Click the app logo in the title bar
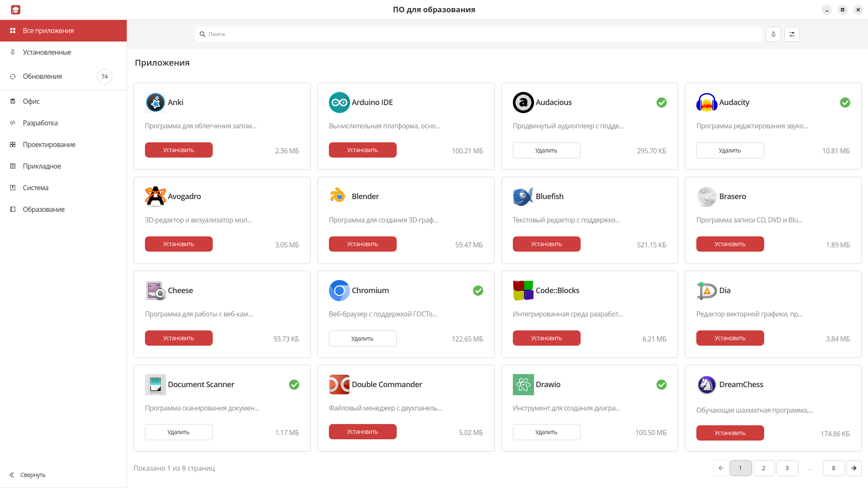 pyautogui.click(x=16, y=10)
